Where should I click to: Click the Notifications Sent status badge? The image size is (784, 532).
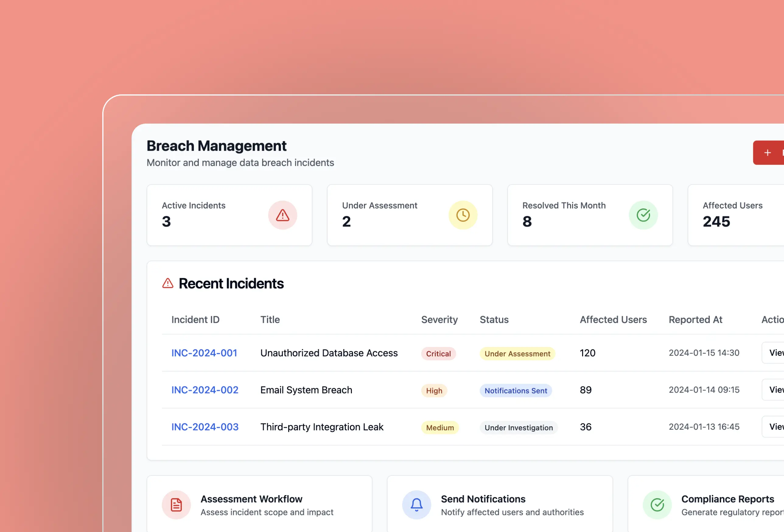516,391
